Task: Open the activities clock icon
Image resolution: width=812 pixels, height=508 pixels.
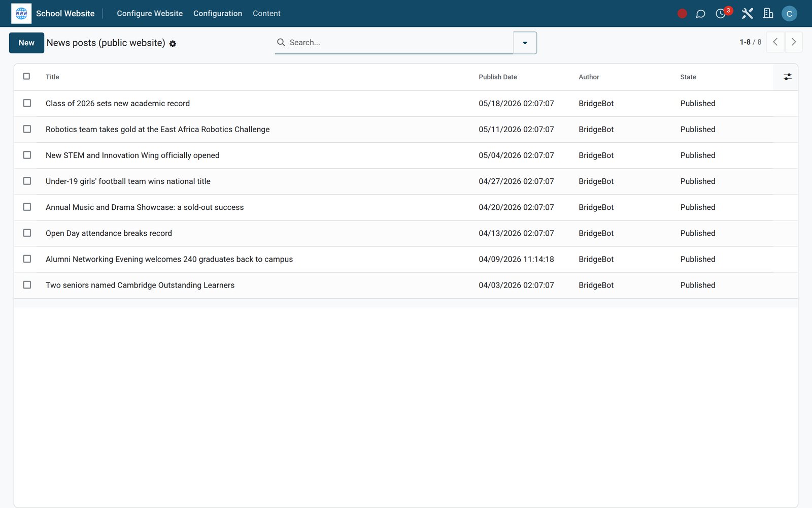Action: tap(721, 14)
